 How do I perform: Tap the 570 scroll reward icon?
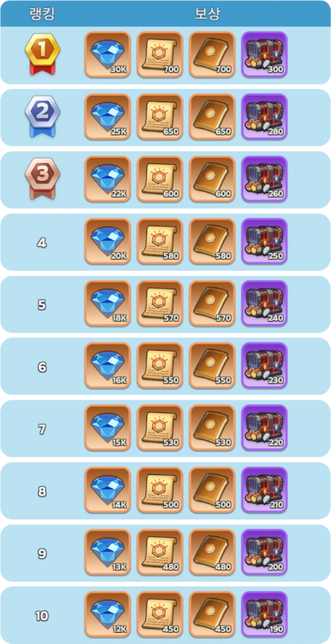[x=160, y=303]
